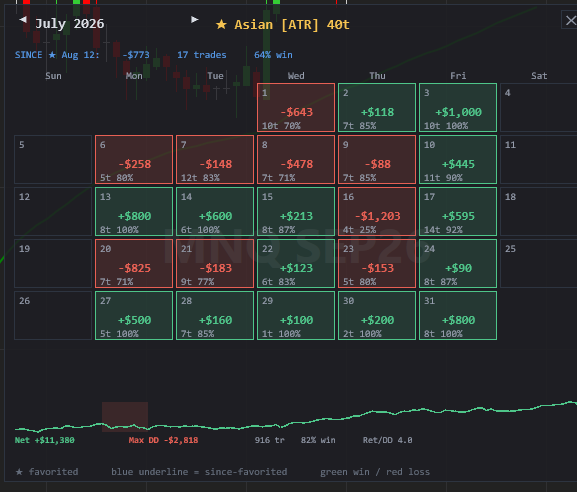Select the empty July 5 cell
The image size is (577, 492).
pyautogui.click(x=53, y=159)
